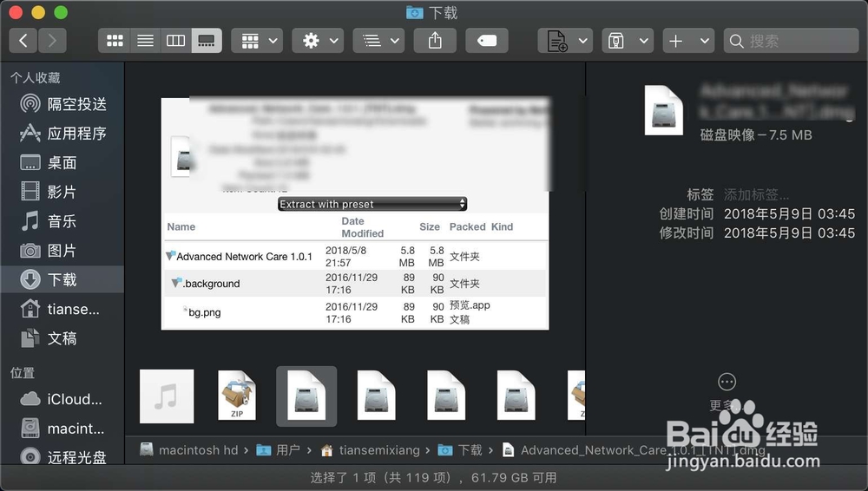This screenshot has height=491, width=868.
Task: Go back with the left chevron button
Action: (23, 41)
